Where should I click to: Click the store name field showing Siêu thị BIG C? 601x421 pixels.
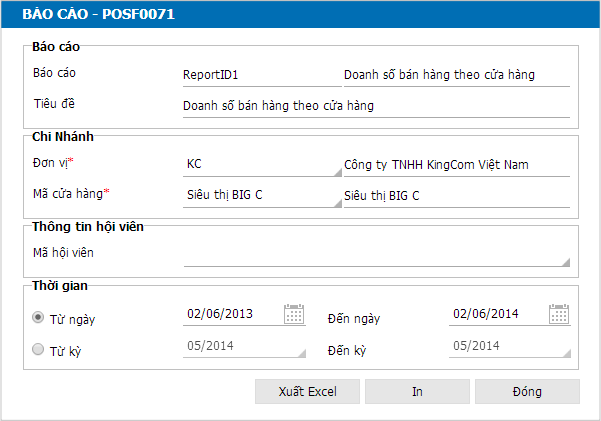tap(457, 196)
